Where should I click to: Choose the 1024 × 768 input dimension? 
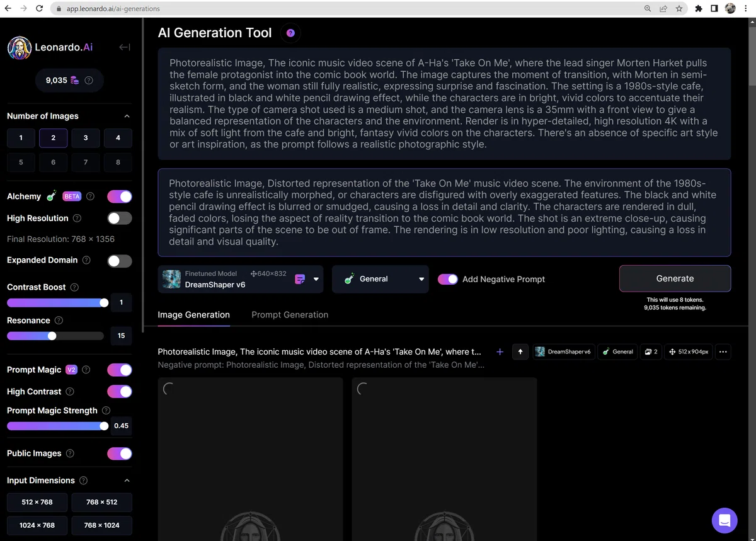(37, 525)
